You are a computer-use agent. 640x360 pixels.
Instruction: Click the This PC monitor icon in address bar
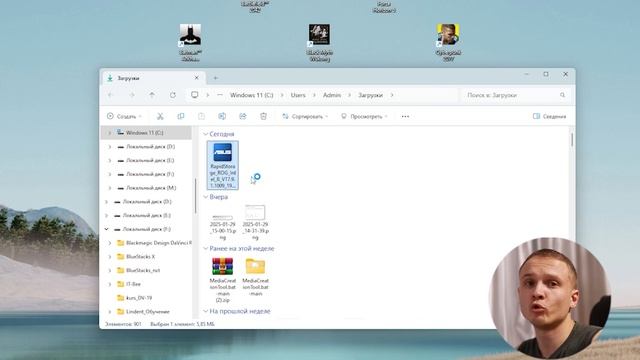coord(195,95)
